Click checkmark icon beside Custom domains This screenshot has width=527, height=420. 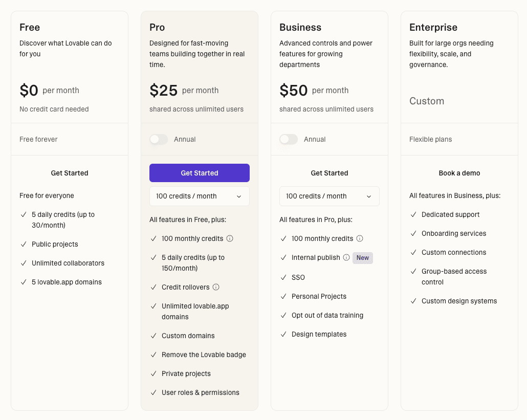(153, 336)
